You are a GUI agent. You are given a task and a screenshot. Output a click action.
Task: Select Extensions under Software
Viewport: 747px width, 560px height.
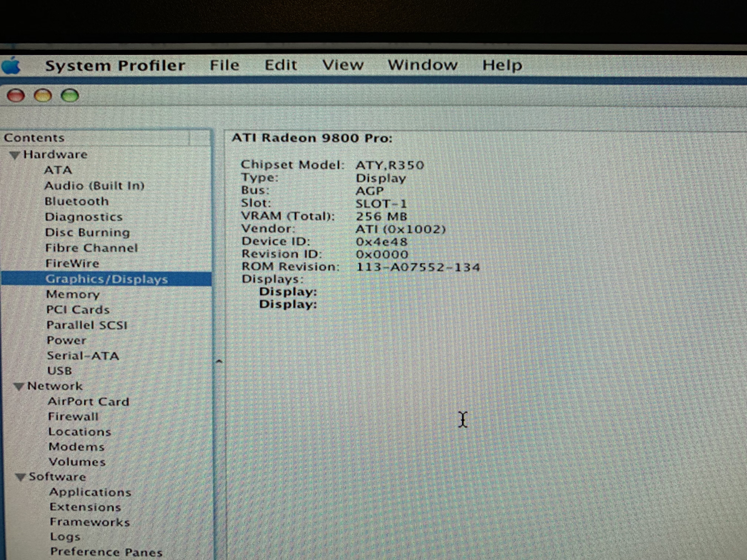(x=85, y=507)
